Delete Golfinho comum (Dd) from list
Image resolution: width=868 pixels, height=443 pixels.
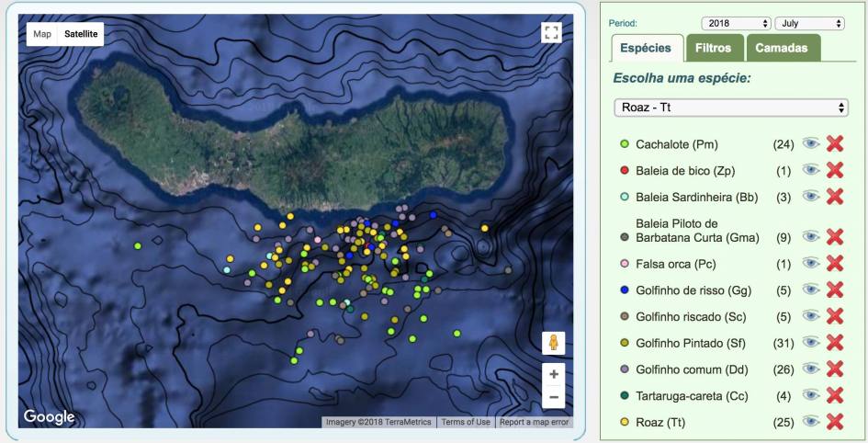point(835,369)
